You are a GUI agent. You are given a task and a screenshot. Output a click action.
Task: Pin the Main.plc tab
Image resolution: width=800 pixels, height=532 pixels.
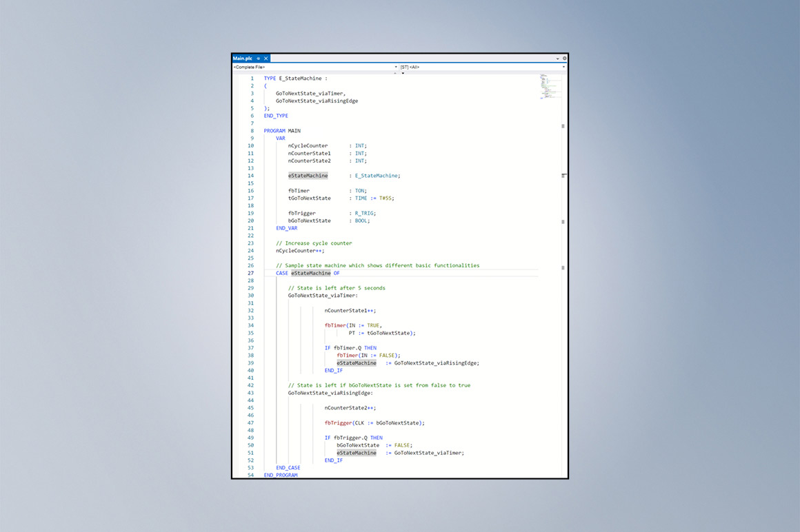pos(259,59)
